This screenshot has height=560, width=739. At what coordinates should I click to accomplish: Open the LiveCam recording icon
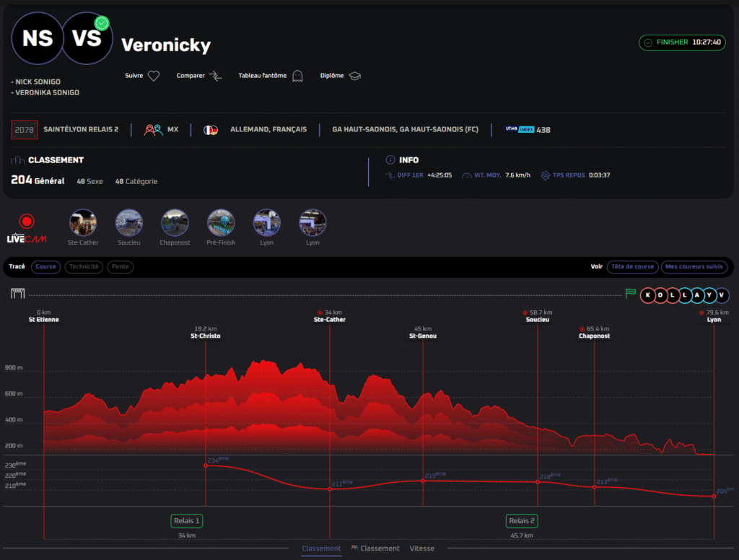pos(27,222)
